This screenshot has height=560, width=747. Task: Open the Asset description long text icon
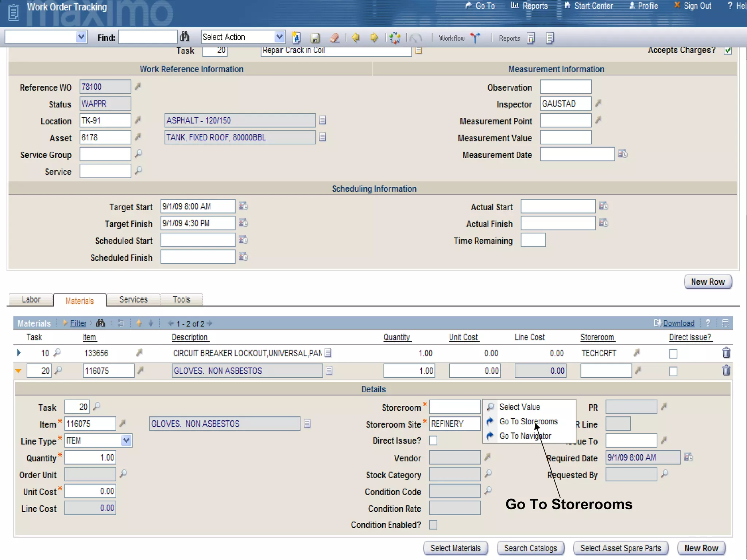click(x=322, y=137)
